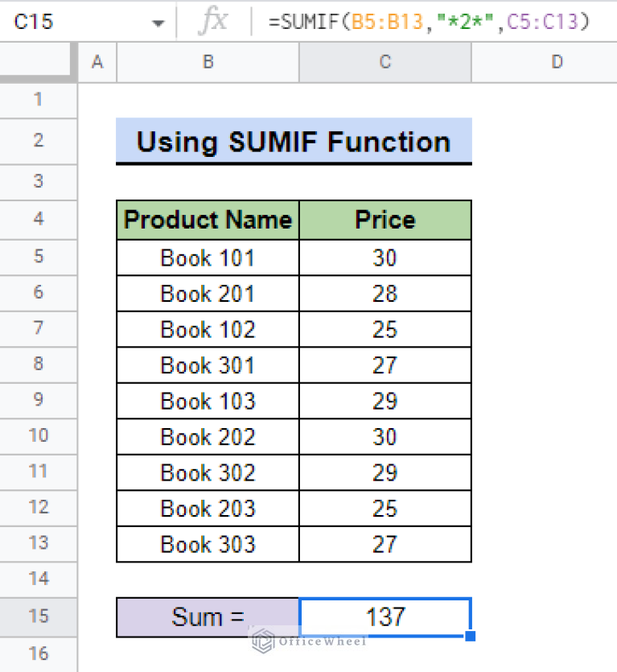Viewport: 617px width, 672px height.
Task: Select row 11 header
Action: (x=39, y=472)
